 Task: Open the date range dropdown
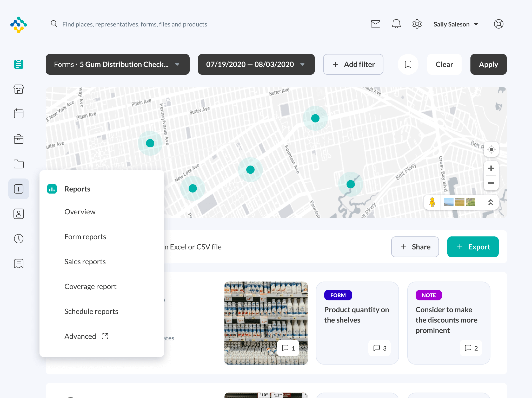tap(256, 64)
